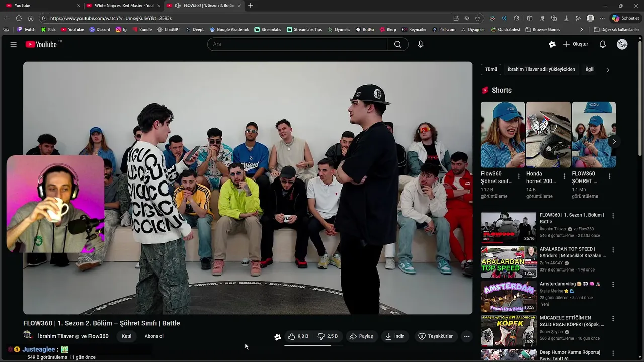Open the Pixlr.com bookmark

[444, 30]
